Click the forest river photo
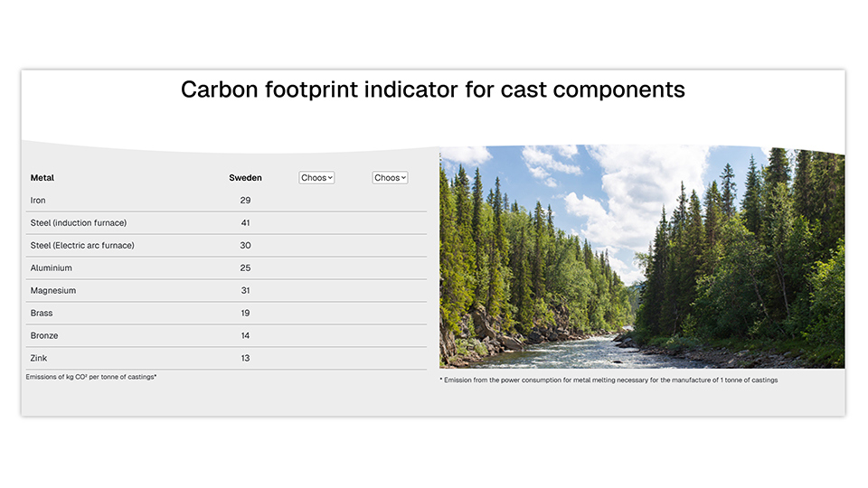The height and width of the screenshot is (488, 868). [642, 258]
